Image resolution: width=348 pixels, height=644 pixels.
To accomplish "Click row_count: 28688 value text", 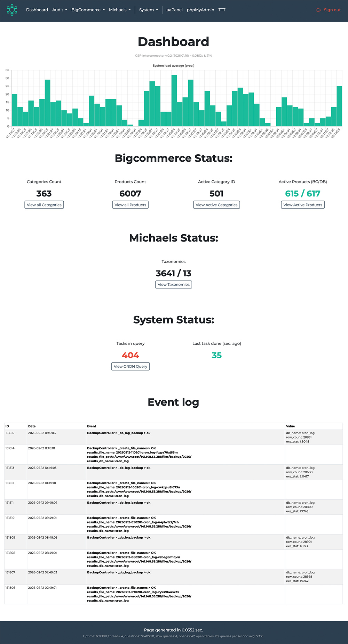I will coord(299,472).
